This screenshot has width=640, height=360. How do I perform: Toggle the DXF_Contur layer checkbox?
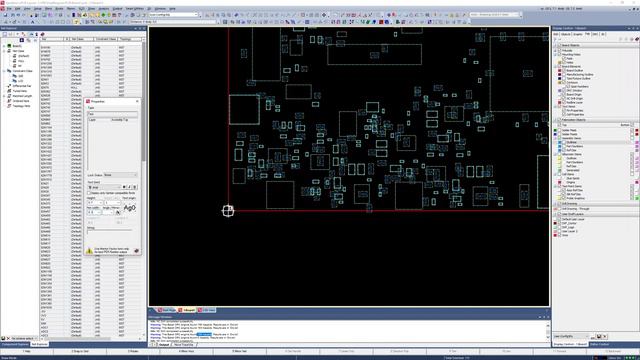point(559,223)
